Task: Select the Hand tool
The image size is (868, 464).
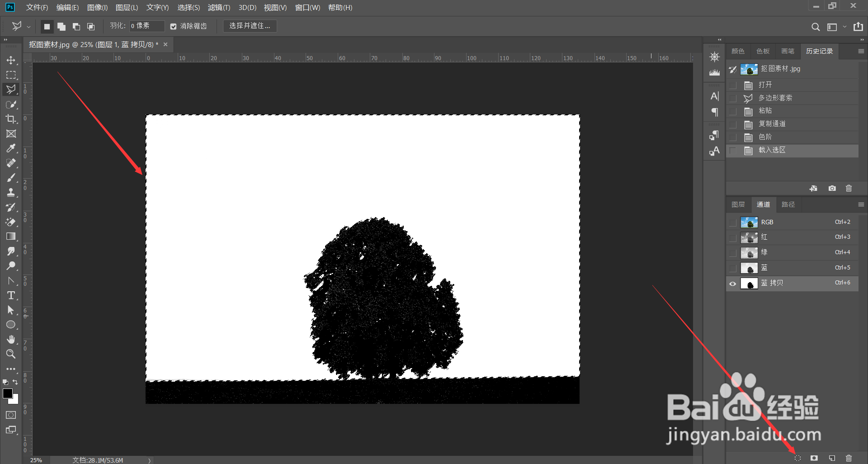Action: [x=11, y=339]
